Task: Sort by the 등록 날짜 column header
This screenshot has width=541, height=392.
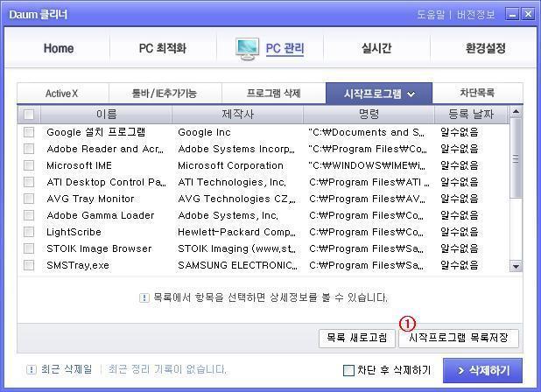Action: coord(471,114)
